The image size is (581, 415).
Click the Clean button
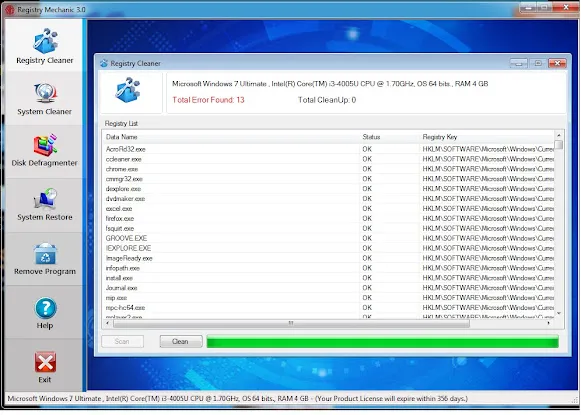pyautogui.click(x=181, y=341)
